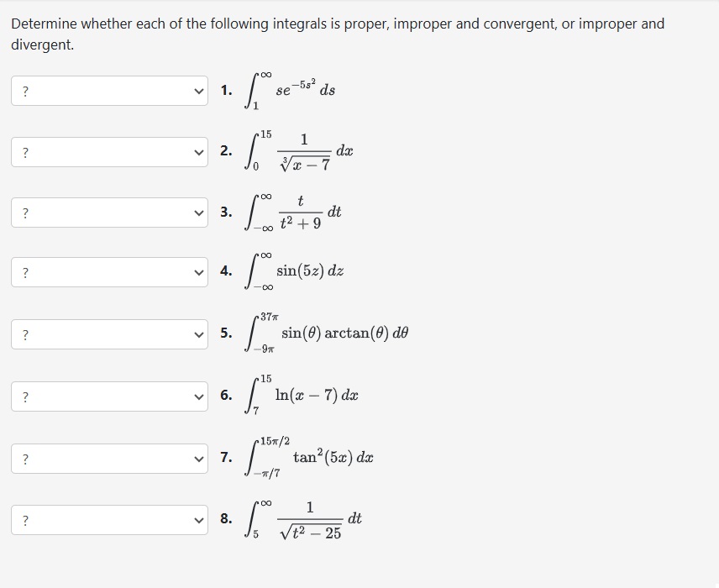
Task: Open the answer dropdown for problem 8
Action: 109,522
